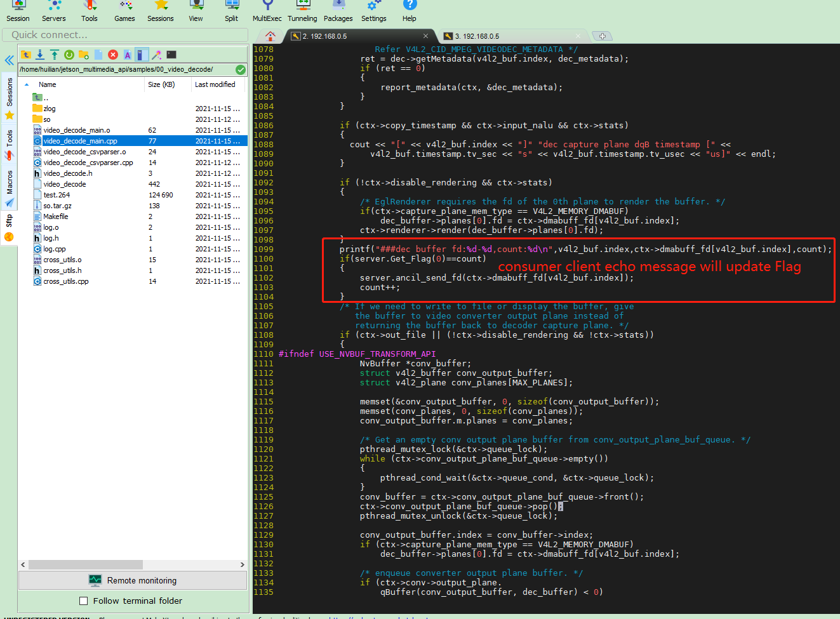The height and width of the screenshot is (619, 840).
Task: Enable Follow terminal folder checkbox
Action: pyautogui.click(x=83, y=601)
